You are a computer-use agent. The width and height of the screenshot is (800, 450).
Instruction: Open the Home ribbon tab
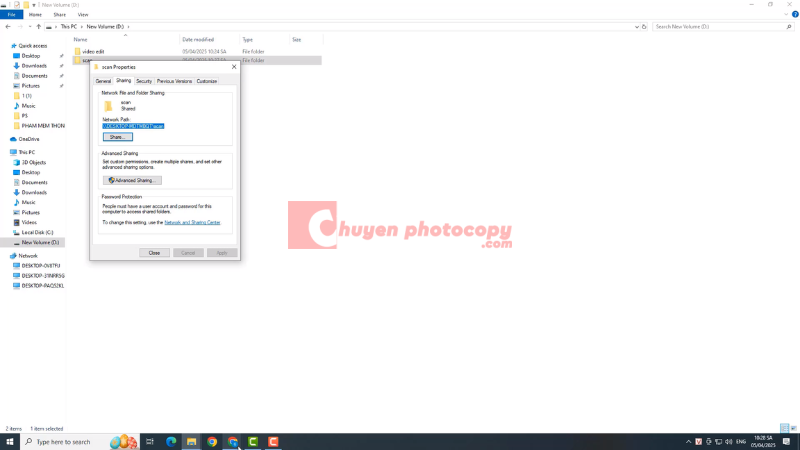point(35,15)
